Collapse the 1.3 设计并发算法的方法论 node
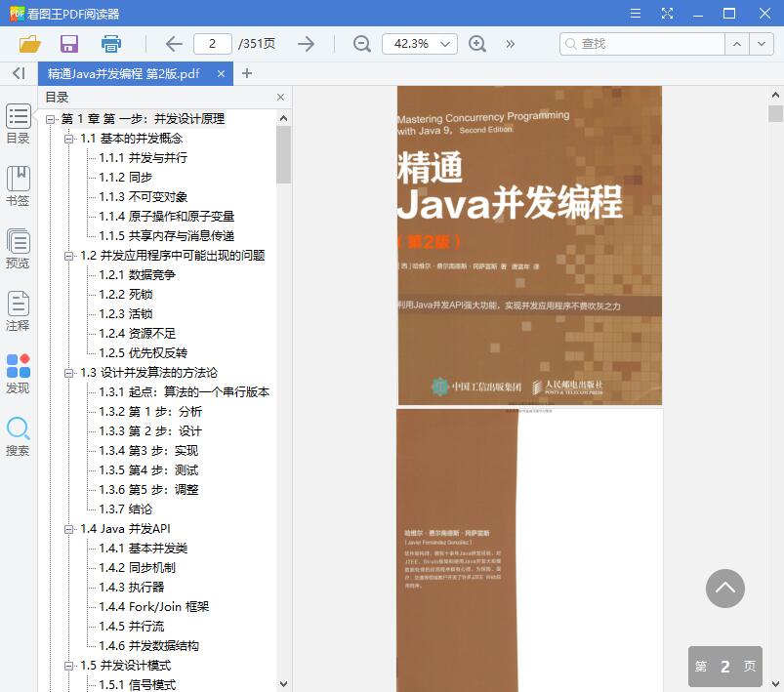784x692 pixels. point(68,373)
